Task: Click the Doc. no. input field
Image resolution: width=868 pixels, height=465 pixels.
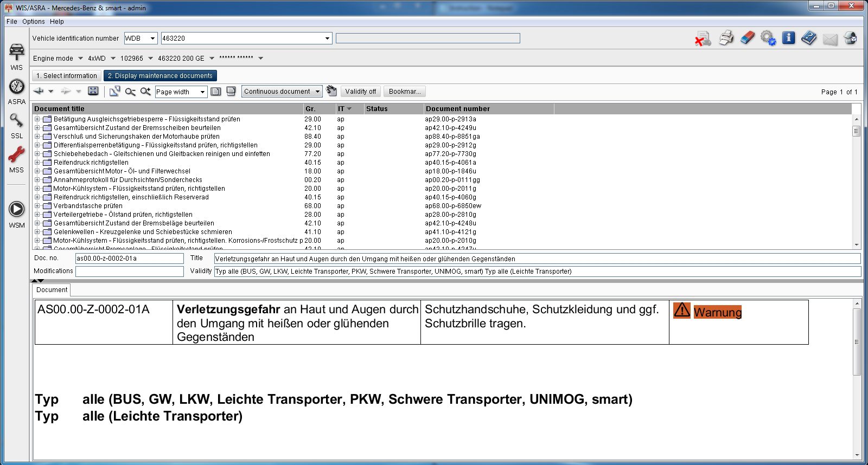Action: pyautogui.click(x=130, y=259)
